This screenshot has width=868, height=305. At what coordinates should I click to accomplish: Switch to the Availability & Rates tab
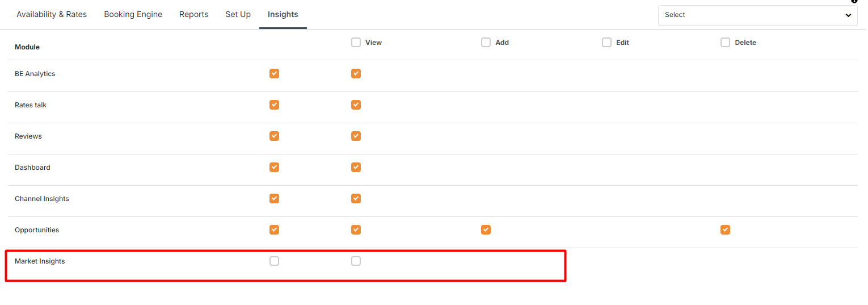[x=52, y=15]
